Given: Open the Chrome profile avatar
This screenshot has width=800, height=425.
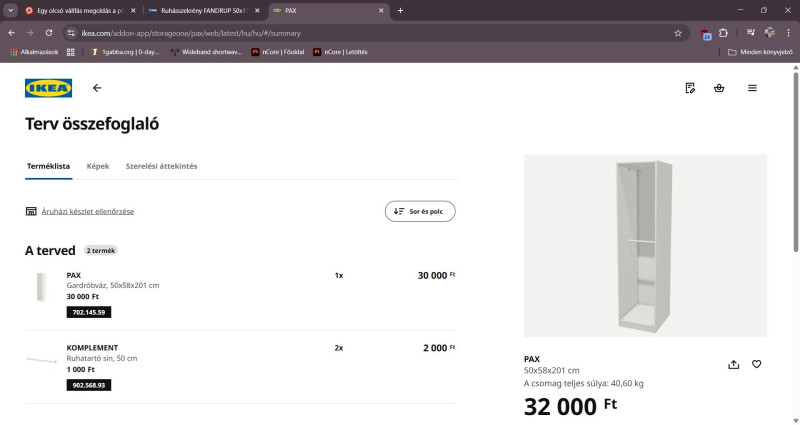Looking at the screenshot, I should click(769, 33).
